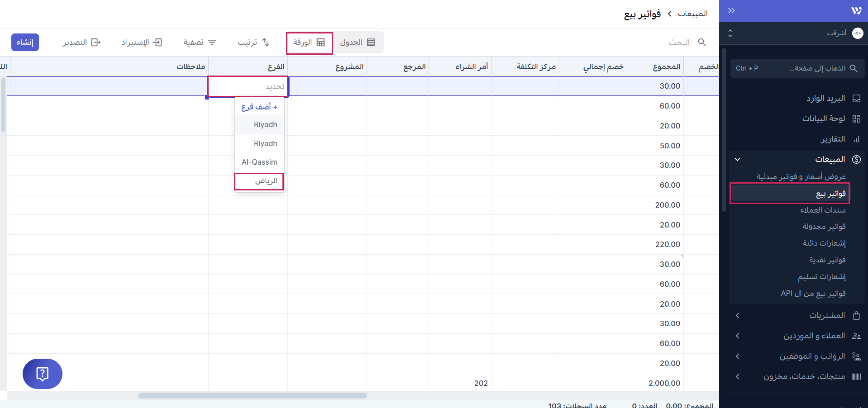Click the + أضف فرع link
The width and height of the screenshot is (868, 408).
(x=259, y=107)
